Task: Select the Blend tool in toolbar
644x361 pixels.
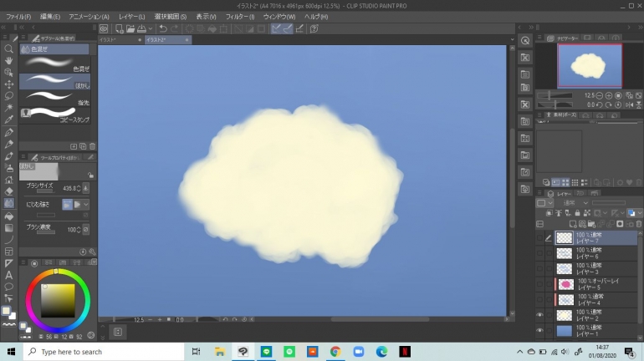Action: tap(8, 203)
